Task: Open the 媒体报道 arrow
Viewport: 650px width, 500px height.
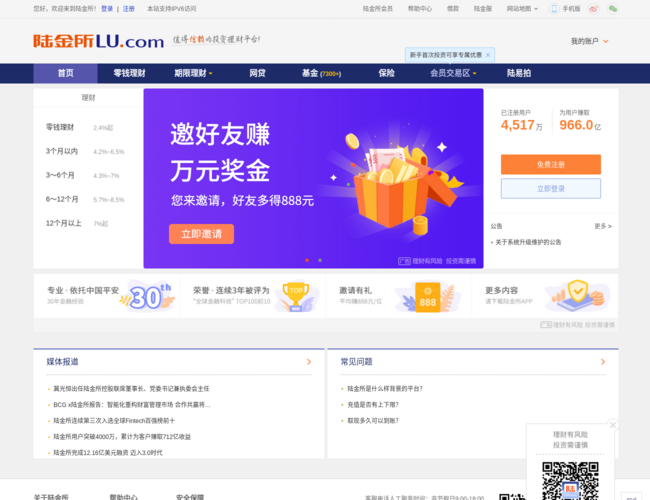Action: [309, 362]
